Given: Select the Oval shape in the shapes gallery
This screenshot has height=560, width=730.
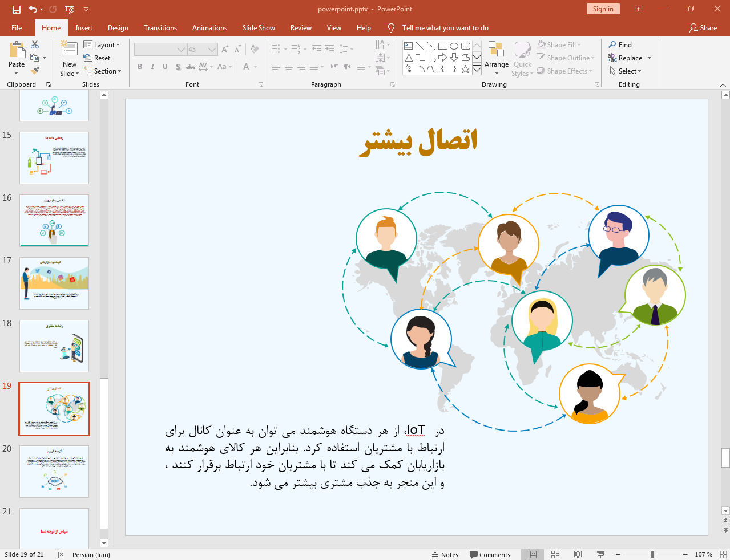Looking at the screenshot, I should click(454, 46).
